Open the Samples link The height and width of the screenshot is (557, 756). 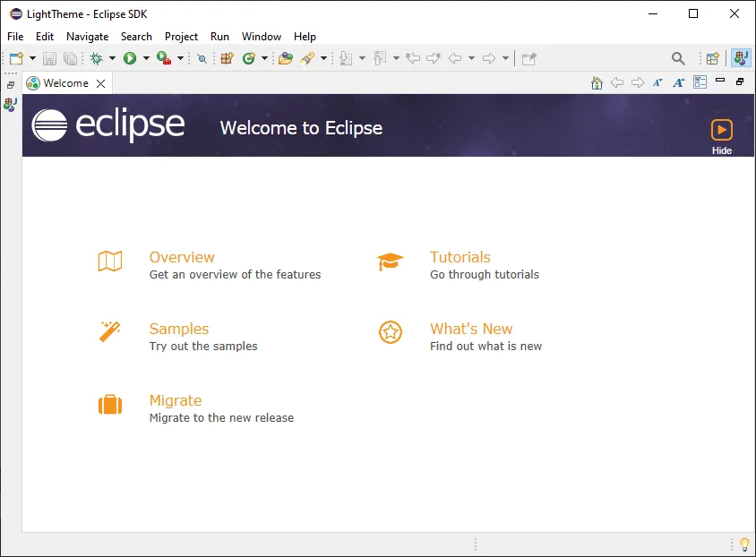pyautogui.click(x=179, y=329)
